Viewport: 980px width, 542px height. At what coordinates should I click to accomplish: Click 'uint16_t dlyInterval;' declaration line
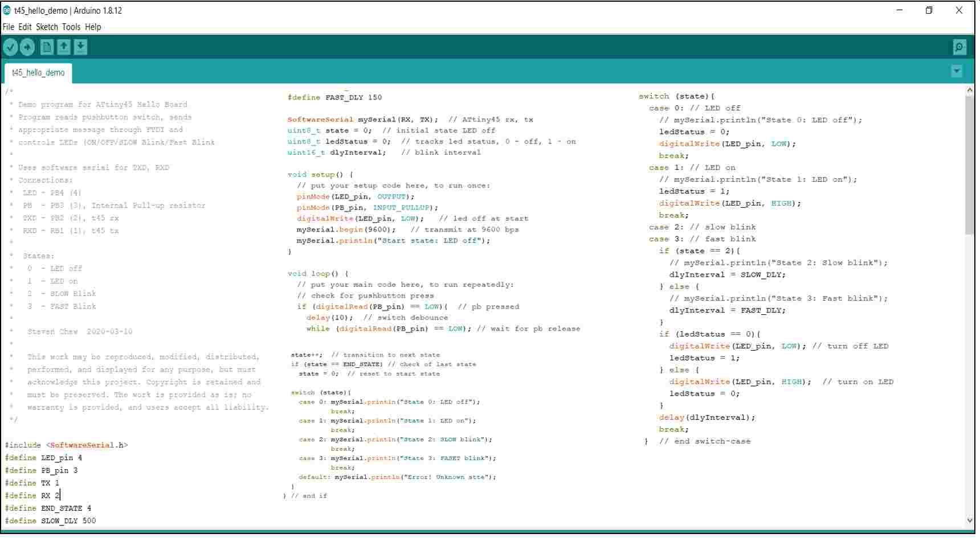[337, 153]
